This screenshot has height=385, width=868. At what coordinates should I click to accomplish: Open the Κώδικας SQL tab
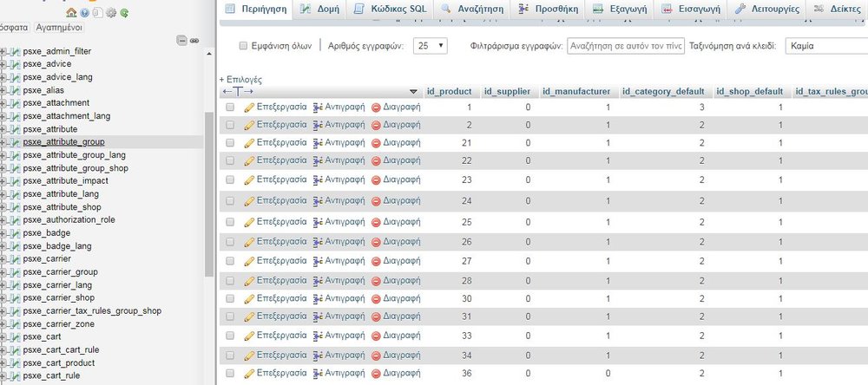pyautogui.click(x=391, y=9)
